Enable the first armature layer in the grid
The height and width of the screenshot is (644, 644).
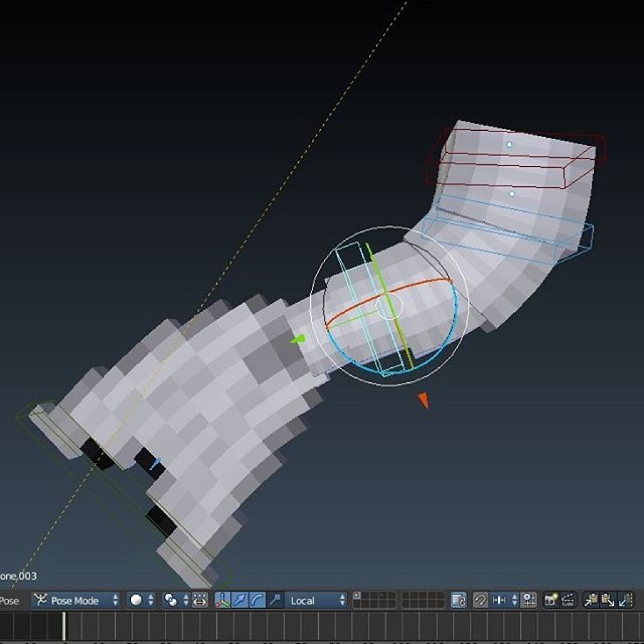[357, 595]
